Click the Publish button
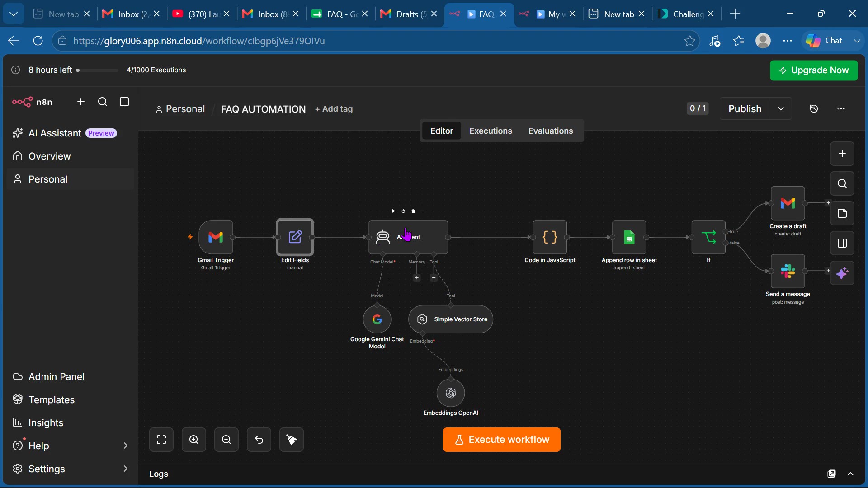 tap(745, 109)
